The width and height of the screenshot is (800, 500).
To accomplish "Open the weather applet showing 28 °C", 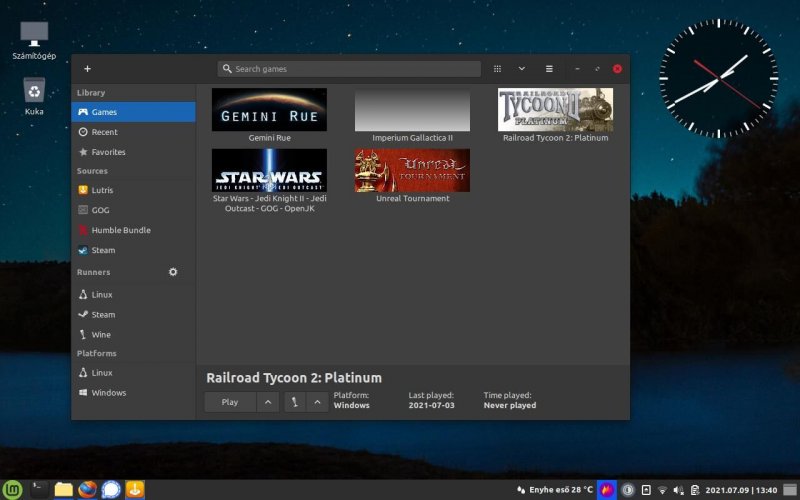I will pyautogui.click(x=555, y=490).
